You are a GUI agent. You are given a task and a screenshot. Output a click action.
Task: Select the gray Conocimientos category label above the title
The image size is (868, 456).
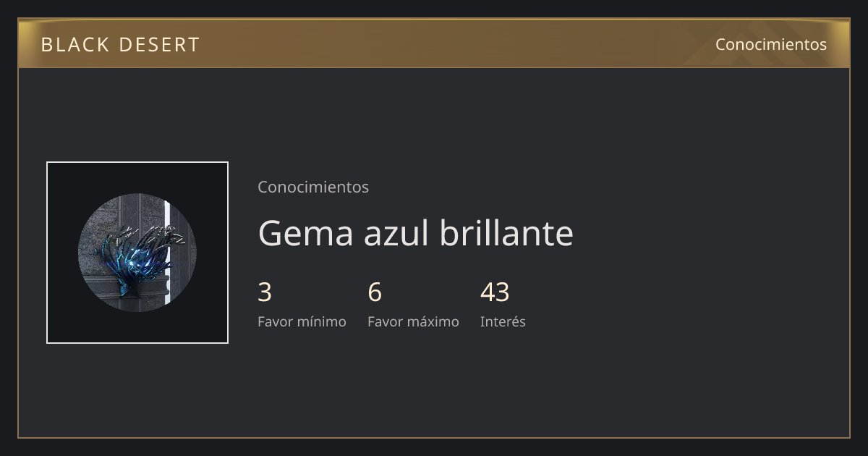tap(313, 187)
